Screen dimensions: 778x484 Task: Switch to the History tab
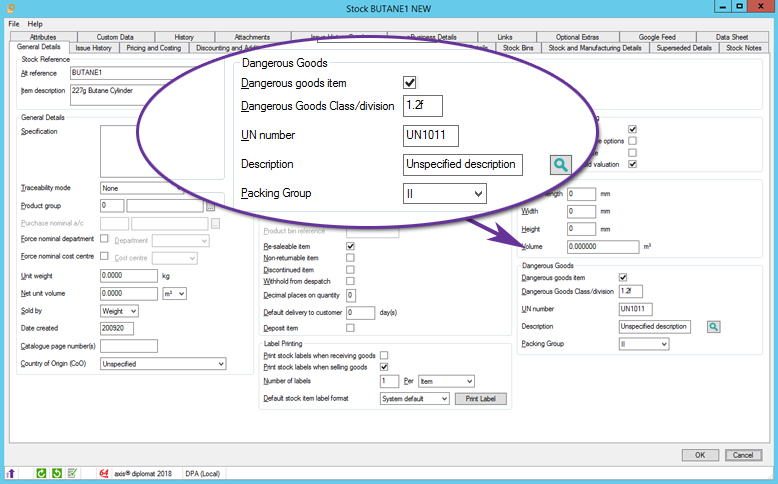click(184, 37)
